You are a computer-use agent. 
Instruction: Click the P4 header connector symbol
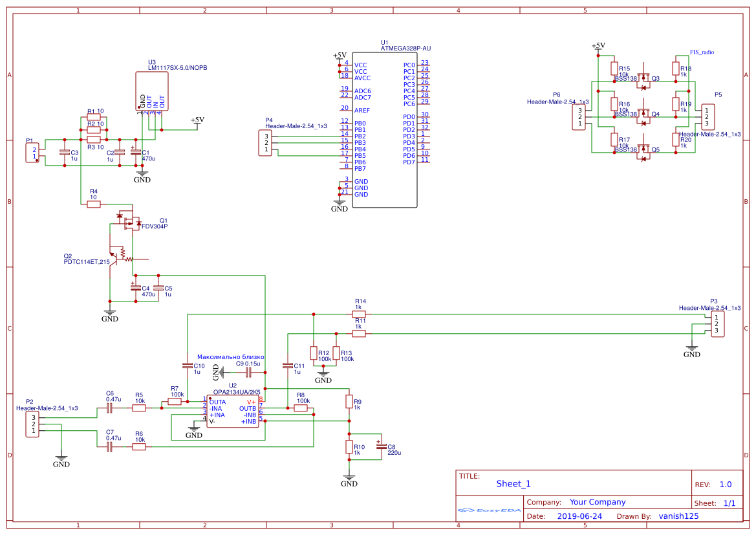[264, 143]
